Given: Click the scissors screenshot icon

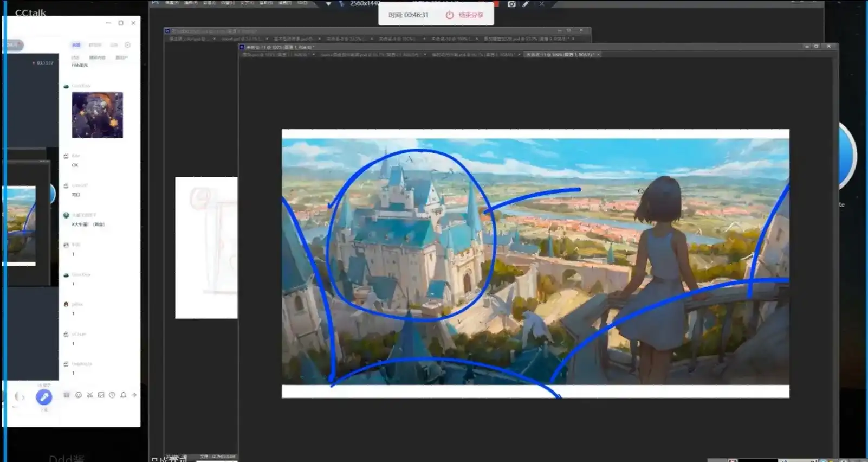Looking at the screenshot, I should (x=90, y=395).
